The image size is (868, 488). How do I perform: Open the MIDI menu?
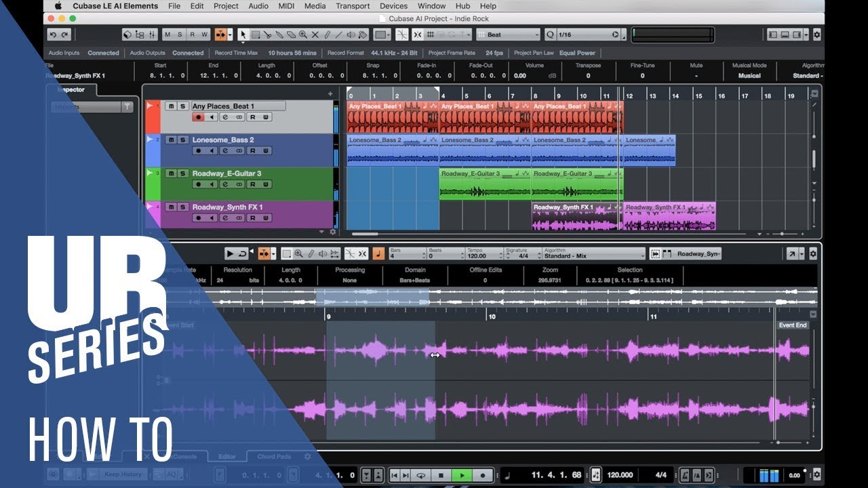point(287,6)
